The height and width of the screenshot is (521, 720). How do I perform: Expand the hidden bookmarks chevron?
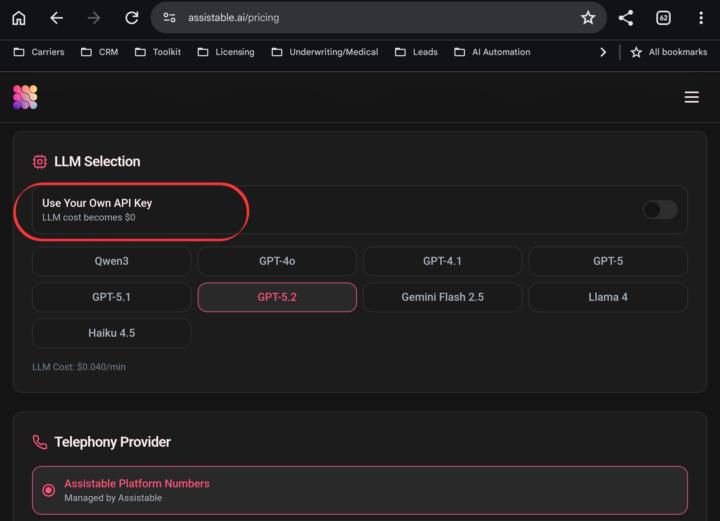pos(603,52)
